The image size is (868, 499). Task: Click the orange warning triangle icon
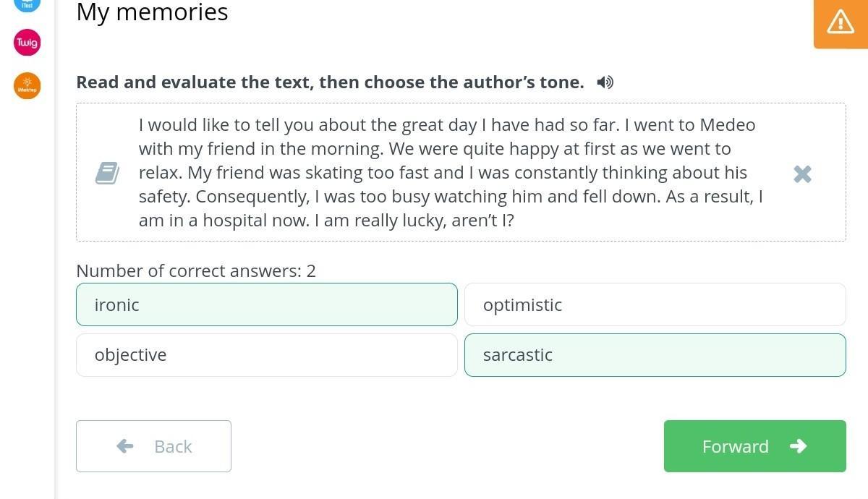point(841,22)
